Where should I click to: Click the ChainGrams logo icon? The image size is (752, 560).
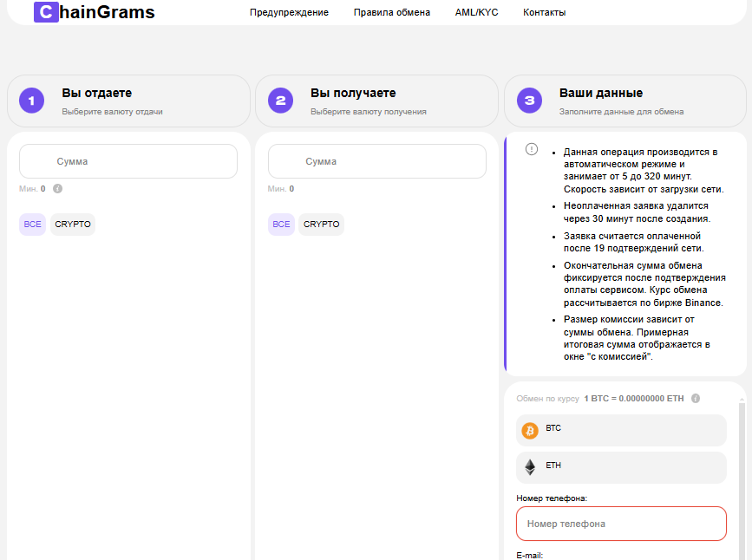[46, 12]
